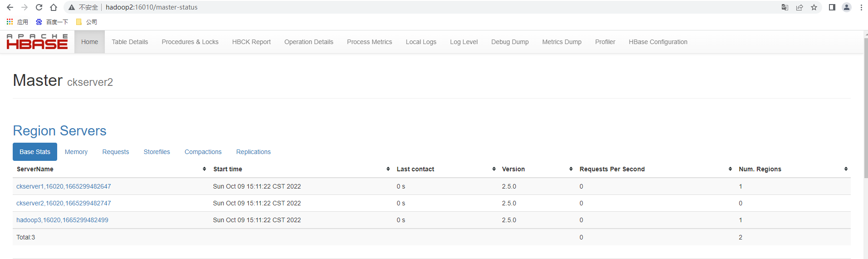Click the Num. Regions header text

pyautogui.click(x=760, y=169)
